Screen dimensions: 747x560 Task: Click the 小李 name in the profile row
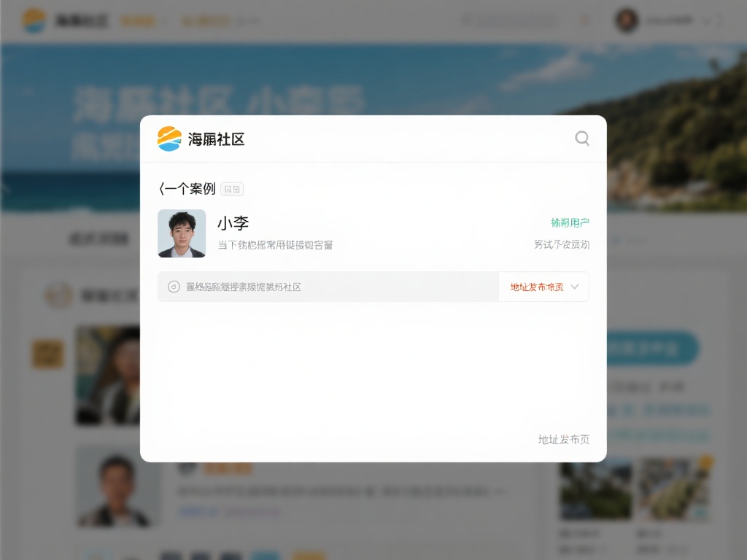click(233, 223)
